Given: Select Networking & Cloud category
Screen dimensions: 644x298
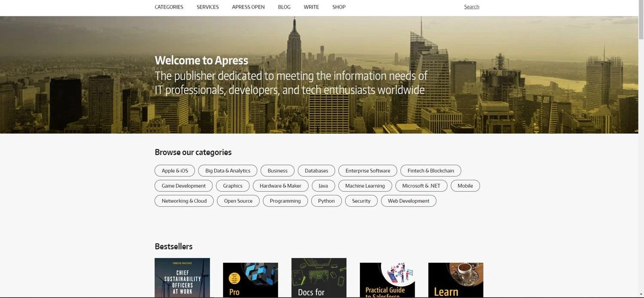Looking at the screenshot, I should point(184,201).
